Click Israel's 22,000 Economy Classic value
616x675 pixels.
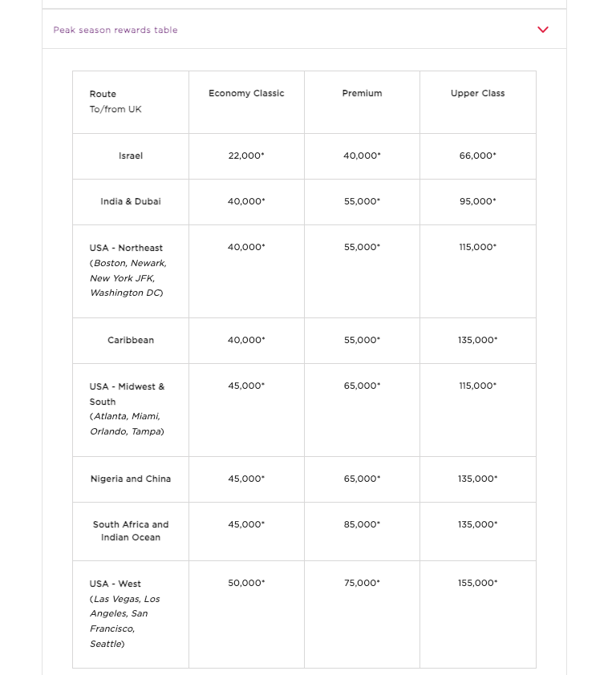click(246, 156)
